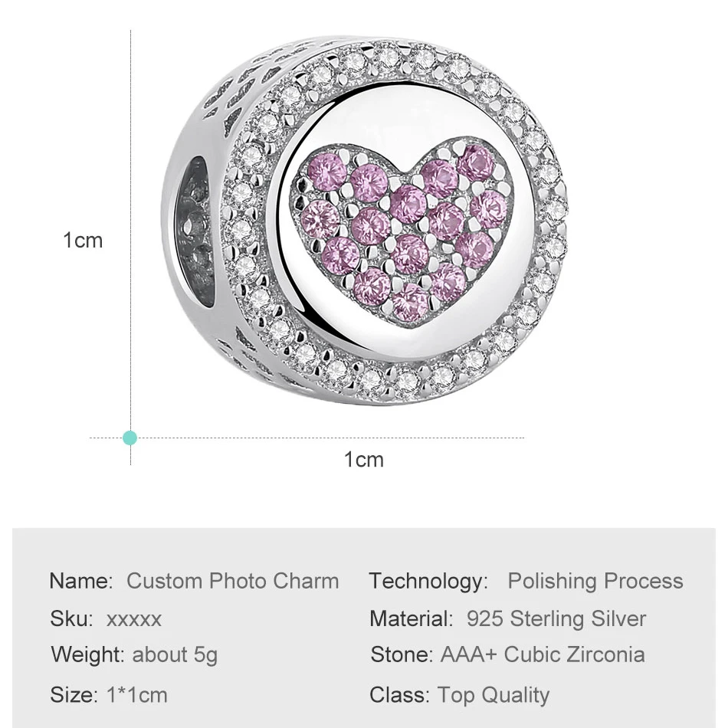Viewport: 728px width, 728px height.
Task: Click the vertical 1cm height label
Action: [x=83, y=241]
